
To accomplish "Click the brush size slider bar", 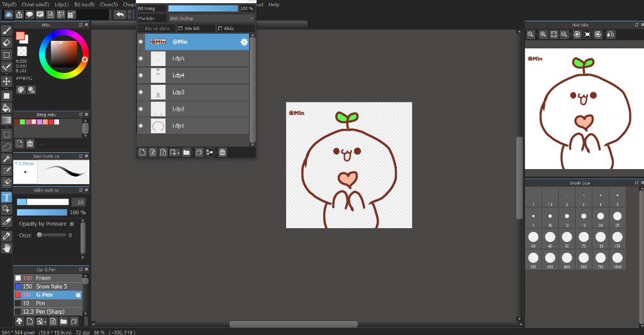I will [x=43, y=202].
